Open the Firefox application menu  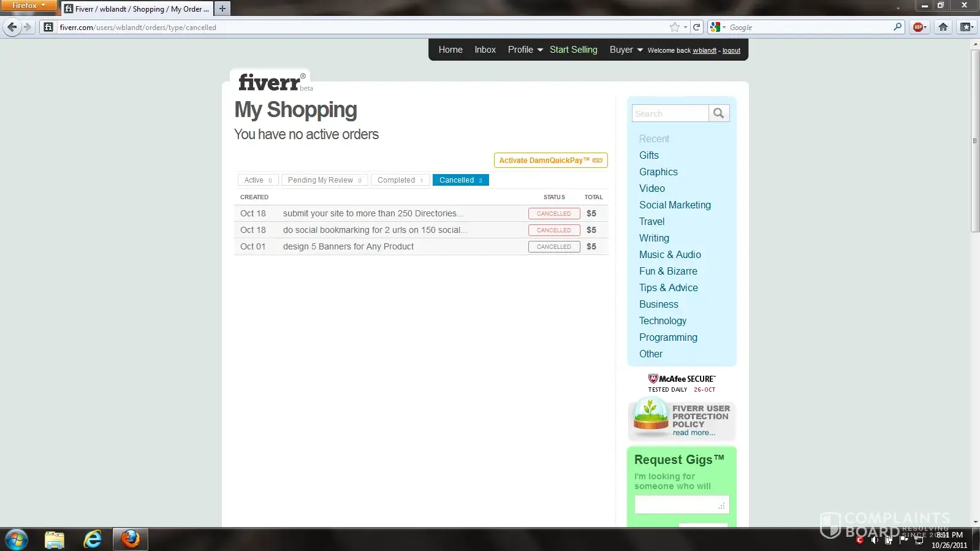[28, 6]
